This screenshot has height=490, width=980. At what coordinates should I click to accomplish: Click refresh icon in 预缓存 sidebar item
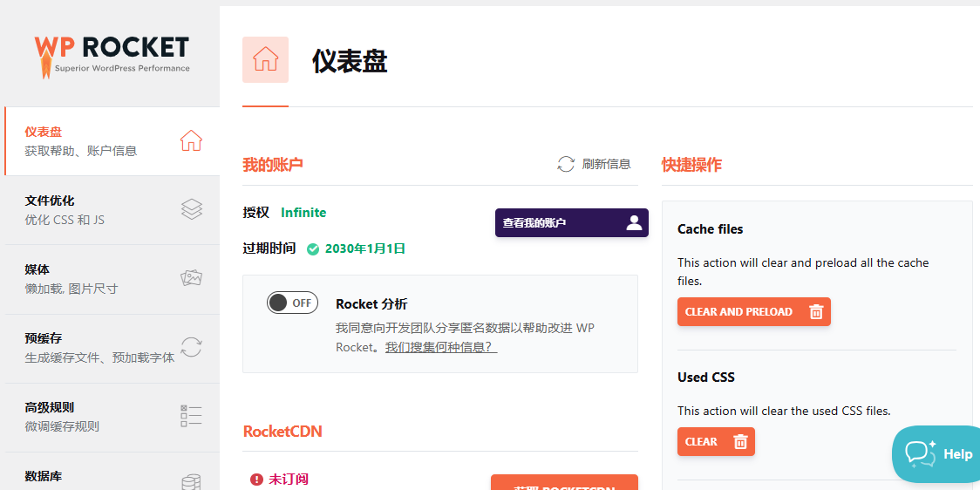click(191, 347)
